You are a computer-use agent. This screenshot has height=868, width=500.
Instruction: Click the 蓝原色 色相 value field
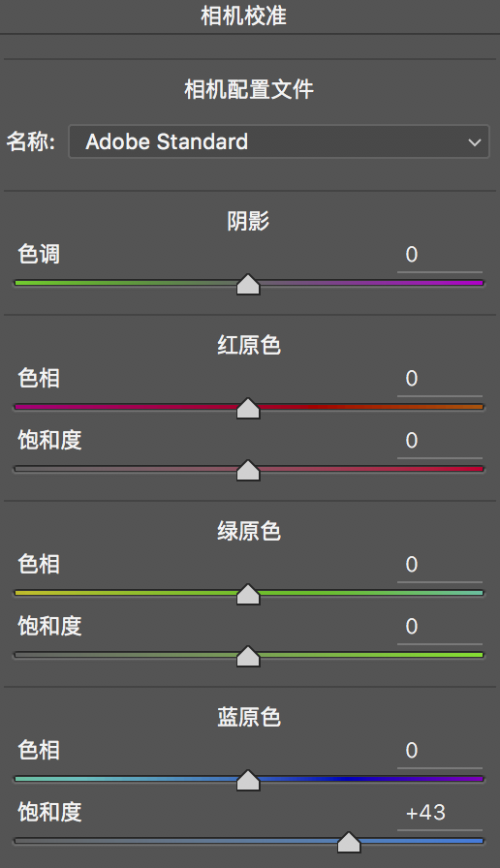click(x=440, y=751)
